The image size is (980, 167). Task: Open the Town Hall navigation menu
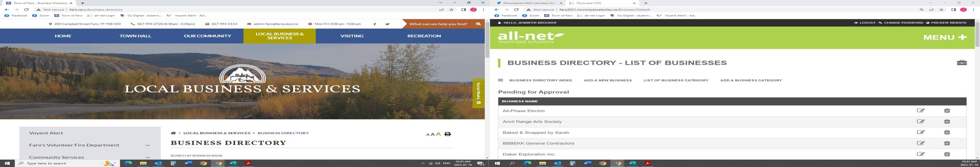pyautogui.click(x=135, y=36)
